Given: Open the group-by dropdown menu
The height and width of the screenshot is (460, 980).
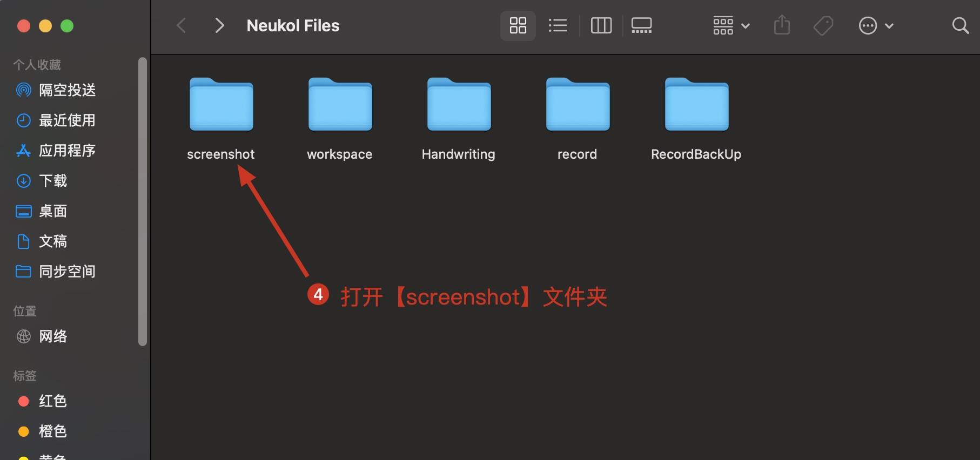Looking at the screenshot, I should pos(731,25).
